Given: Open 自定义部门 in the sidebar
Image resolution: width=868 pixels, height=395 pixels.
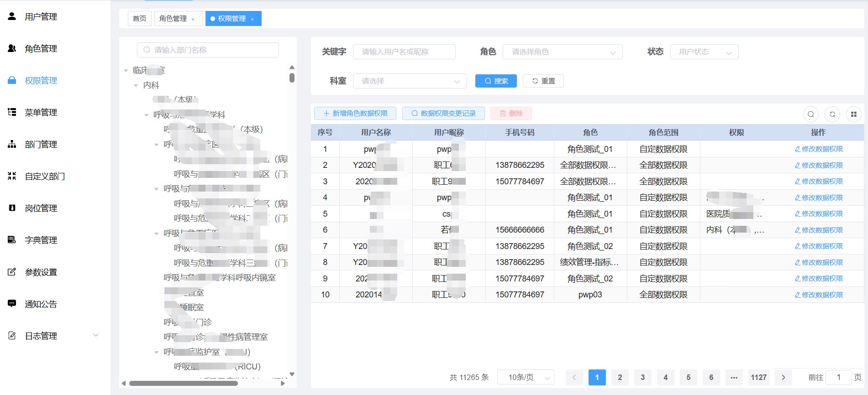Looking at the screenshot, I should (45, 177).
